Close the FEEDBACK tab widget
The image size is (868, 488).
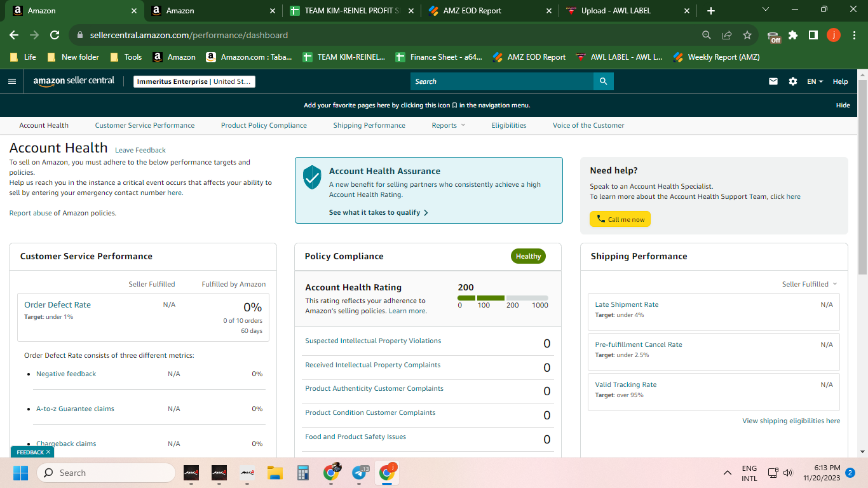point(48,452)
